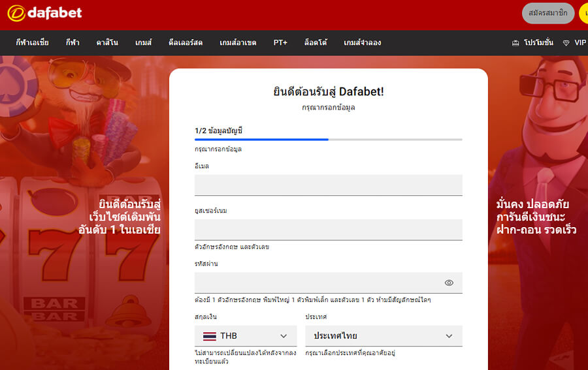Click ตัวอักษรอังกฤษ และตัวเลข hint text

[x=232, y=247]
